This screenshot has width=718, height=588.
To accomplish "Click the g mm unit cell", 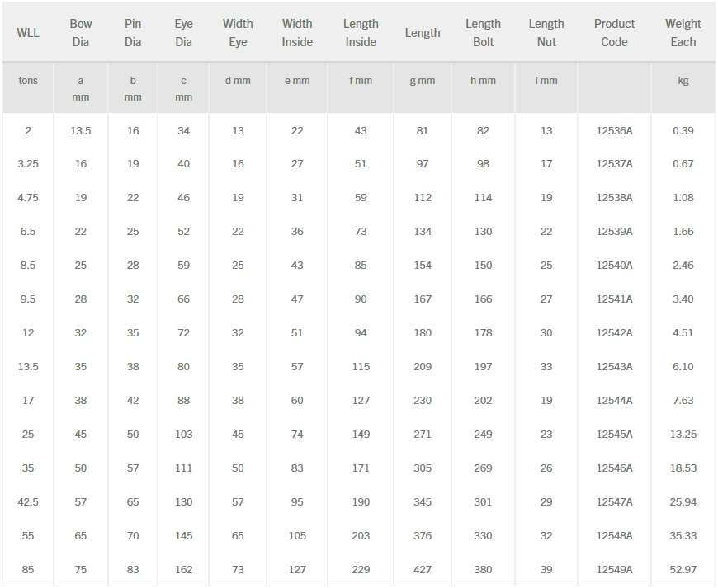I will click(x=423, y=81).
